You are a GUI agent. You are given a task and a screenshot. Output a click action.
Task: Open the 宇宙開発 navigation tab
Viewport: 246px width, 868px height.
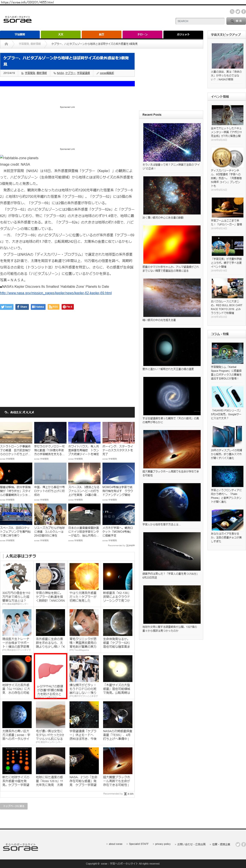[x=20, y=34]
